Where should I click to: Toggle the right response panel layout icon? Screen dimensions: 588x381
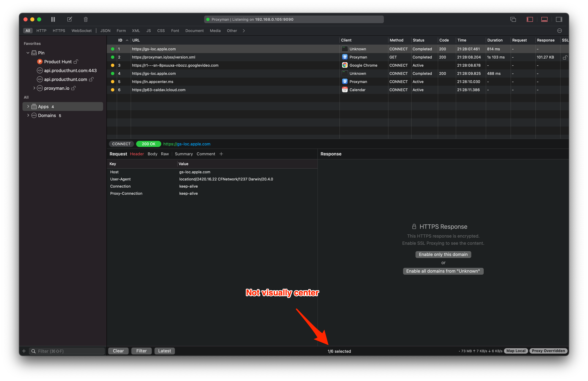click(x=559, y=19)
